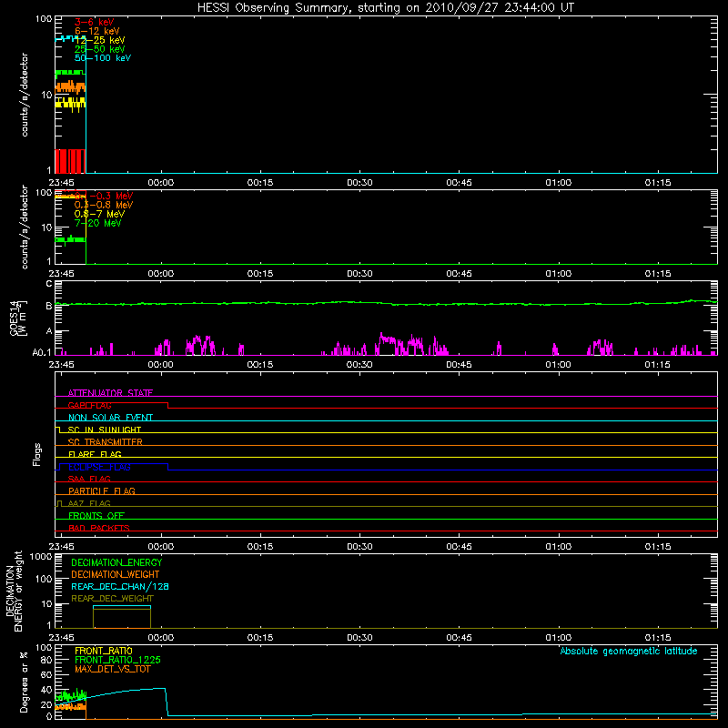
Task: Select the orange 6-12 keV legend label
Action: (x=97, y=31)
